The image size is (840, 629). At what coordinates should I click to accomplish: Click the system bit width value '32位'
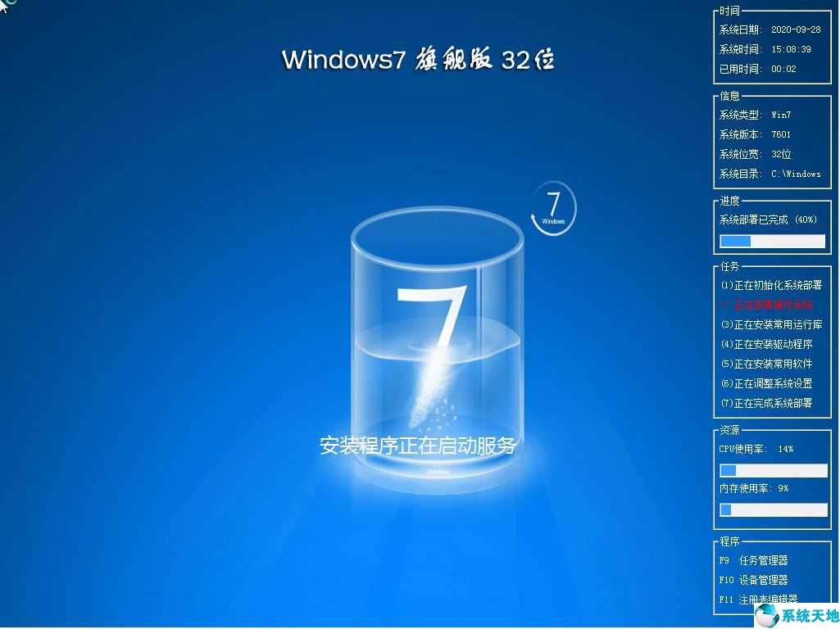pyautogui.click(x=781, y=154)
